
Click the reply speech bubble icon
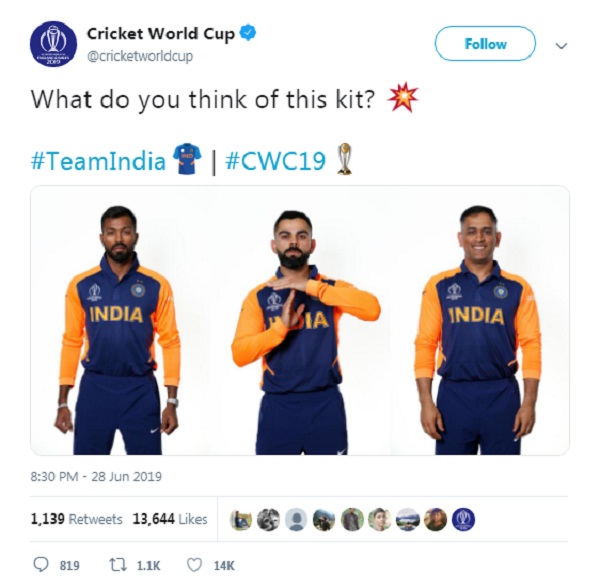(41, 565)
